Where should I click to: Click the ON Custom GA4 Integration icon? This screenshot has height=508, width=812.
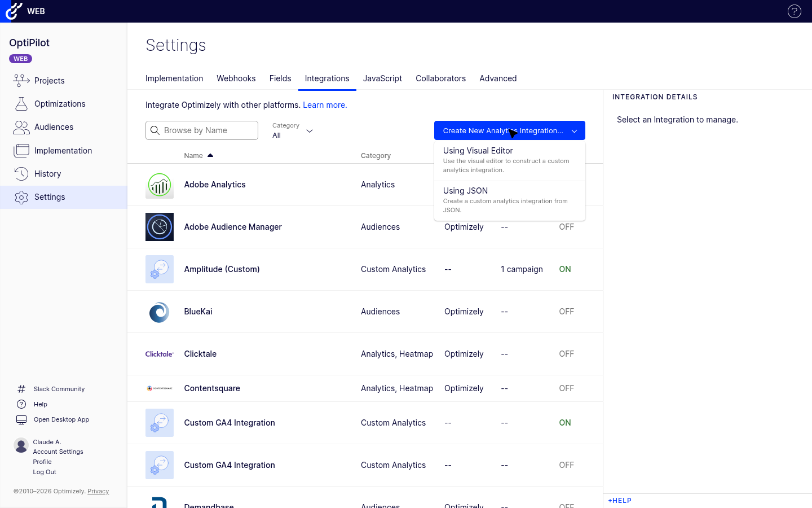click(160, 423)
